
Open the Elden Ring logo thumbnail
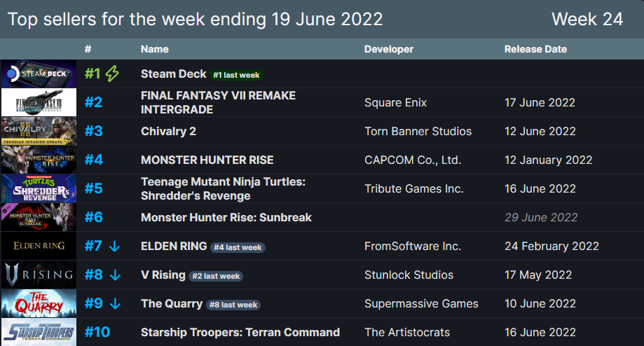(39, 246)
